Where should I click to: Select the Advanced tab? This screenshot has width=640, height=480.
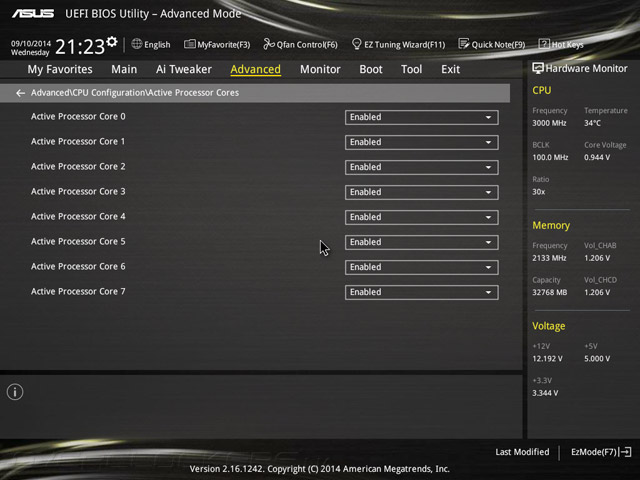click(x=256, y=69)
